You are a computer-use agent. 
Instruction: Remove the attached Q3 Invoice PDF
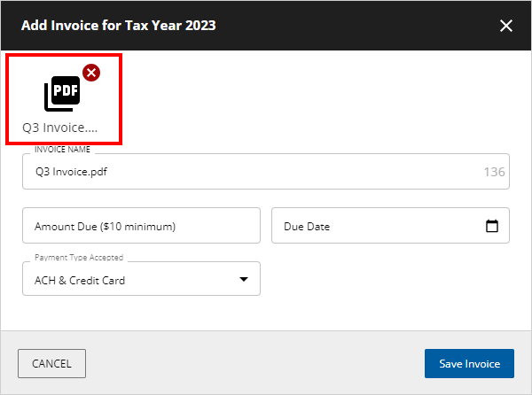tap(90, 73)
